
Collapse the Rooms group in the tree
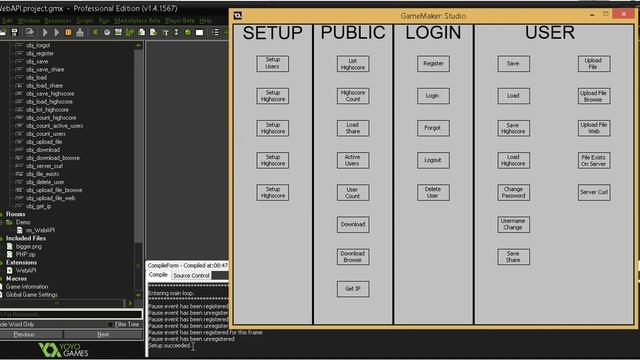coord(1,214)
